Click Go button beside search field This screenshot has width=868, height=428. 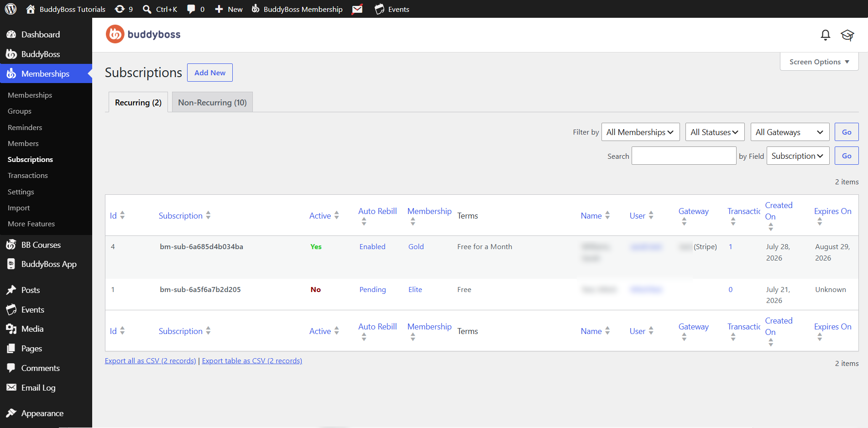coord(847,156)
